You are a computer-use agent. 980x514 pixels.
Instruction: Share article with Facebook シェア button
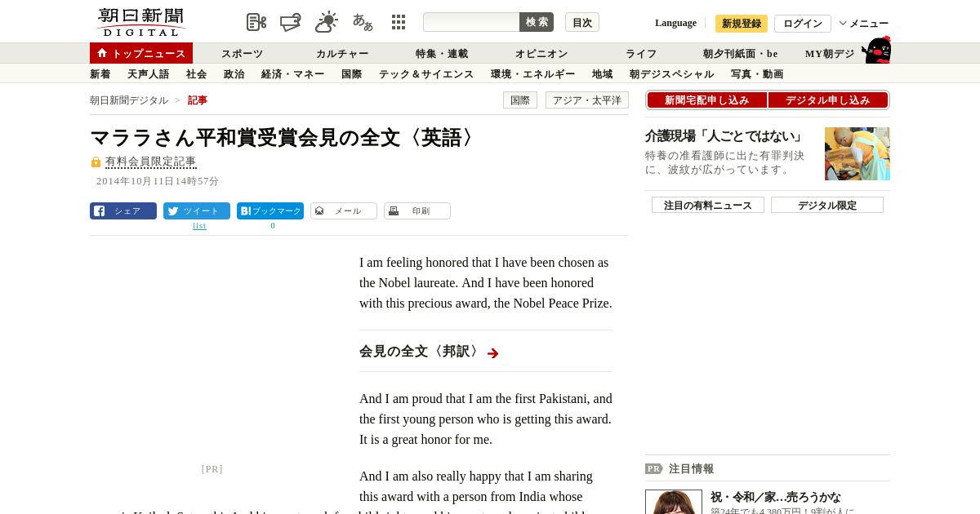tap(123, 211)
